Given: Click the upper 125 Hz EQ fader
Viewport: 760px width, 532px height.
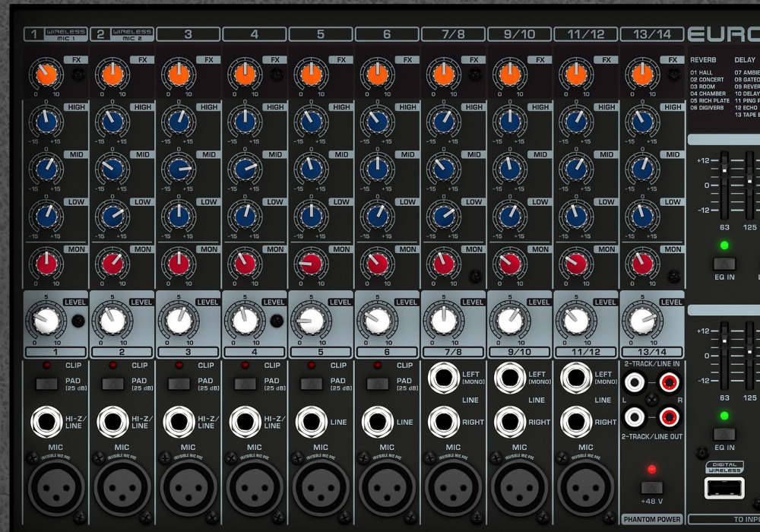Looking at the screenshot, I should 750,180.
